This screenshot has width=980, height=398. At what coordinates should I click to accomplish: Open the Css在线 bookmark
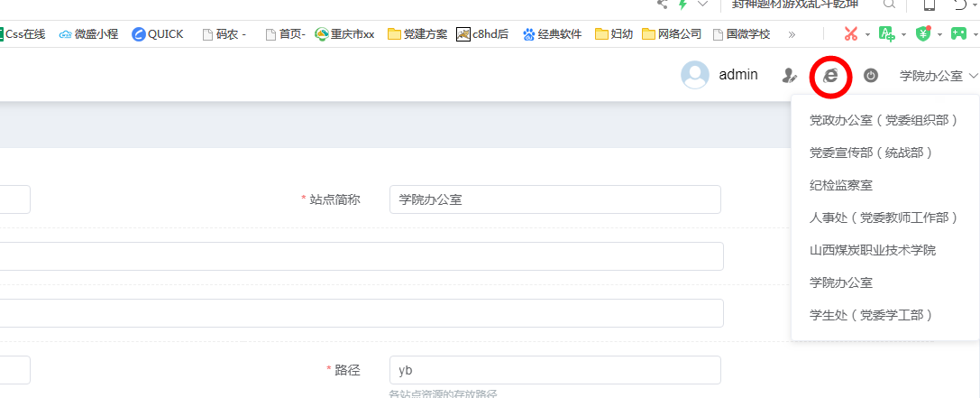pyautogui.click(x=22, y=33)
